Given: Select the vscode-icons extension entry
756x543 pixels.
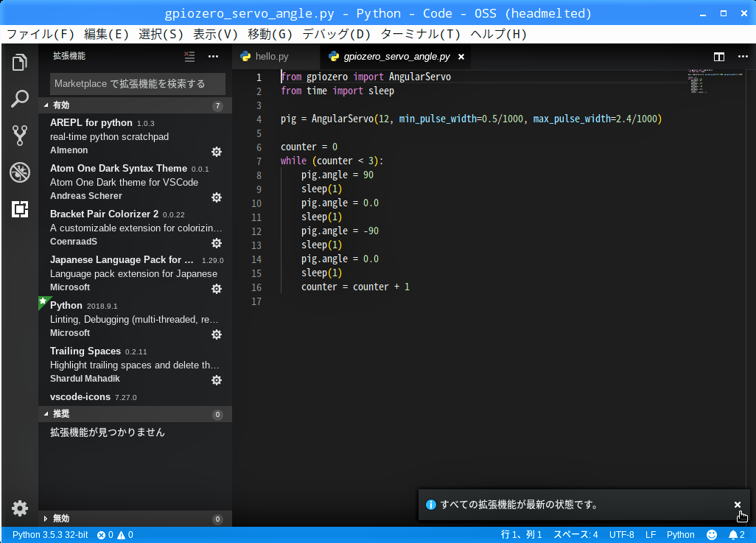Looking at the screenshot, I should (135, 397).
